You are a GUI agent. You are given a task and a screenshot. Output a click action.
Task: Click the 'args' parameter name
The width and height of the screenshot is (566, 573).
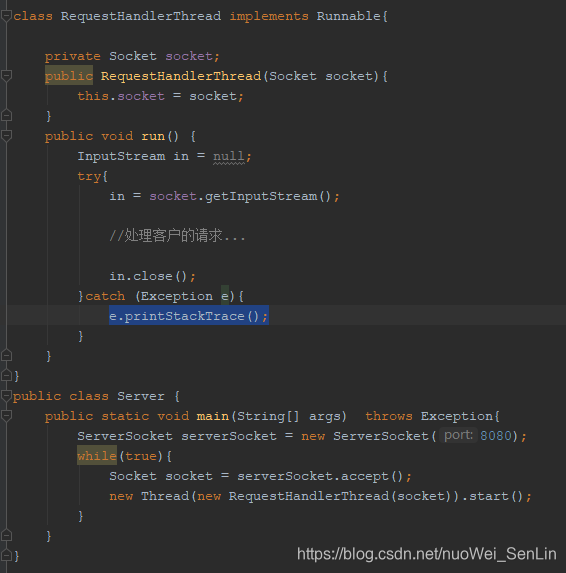pyautogui.click(x=325, y=416)
